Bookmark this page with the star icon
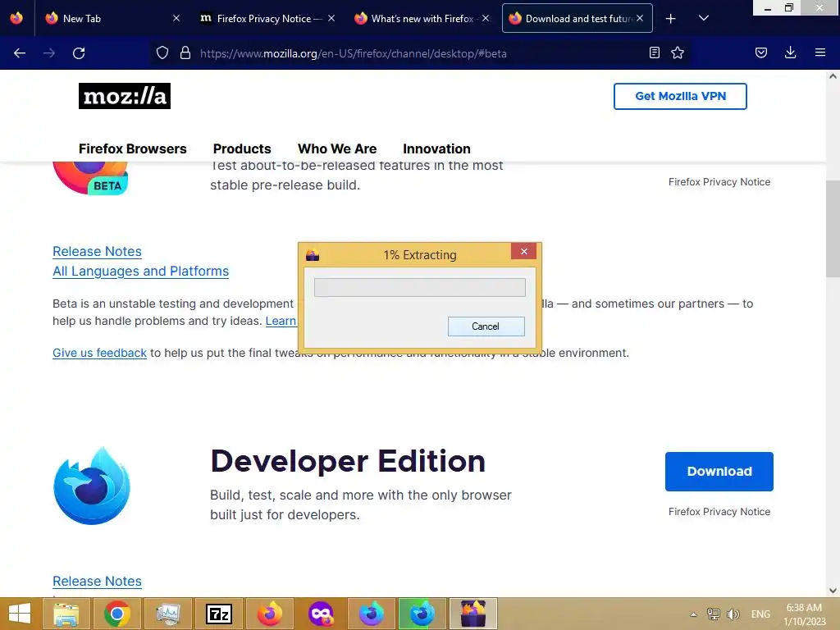 coord(678,52)
